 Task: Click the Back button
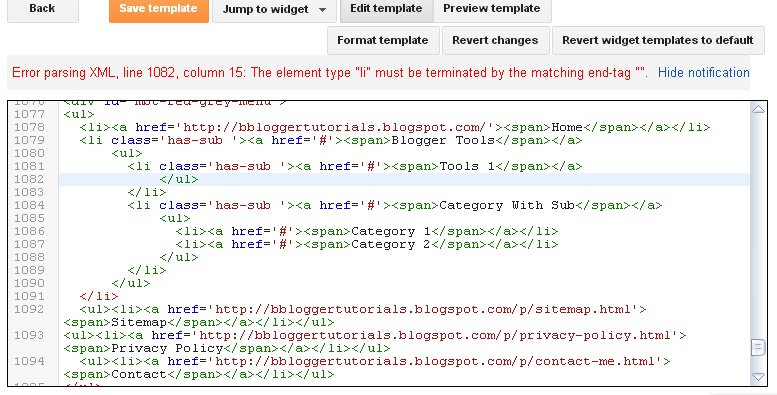pyautogui.click(x=43, y=9)
